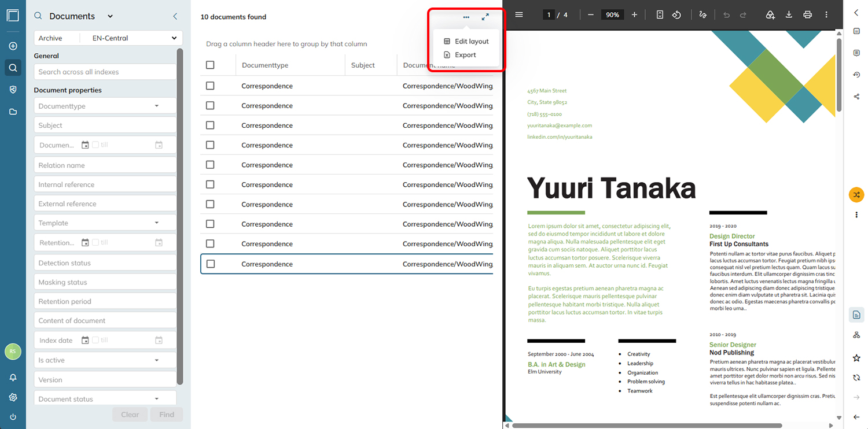Expand the Documenttype dropdown filter
This screenshot has width=868, height=429.
157,106
